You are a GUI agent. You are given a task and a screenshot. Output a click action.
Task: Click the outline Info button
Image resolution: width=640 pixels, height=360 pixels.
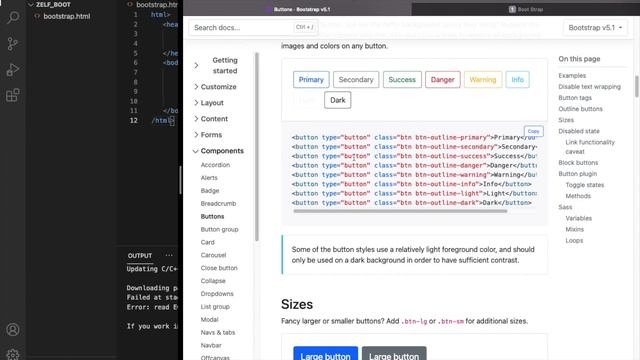coord(518,80)
